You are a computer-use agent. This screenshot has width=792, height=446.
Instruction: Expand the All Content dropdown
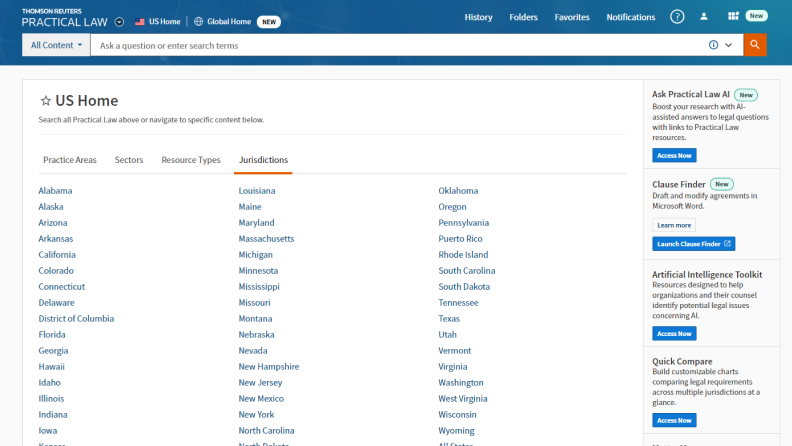click(56, 45)
